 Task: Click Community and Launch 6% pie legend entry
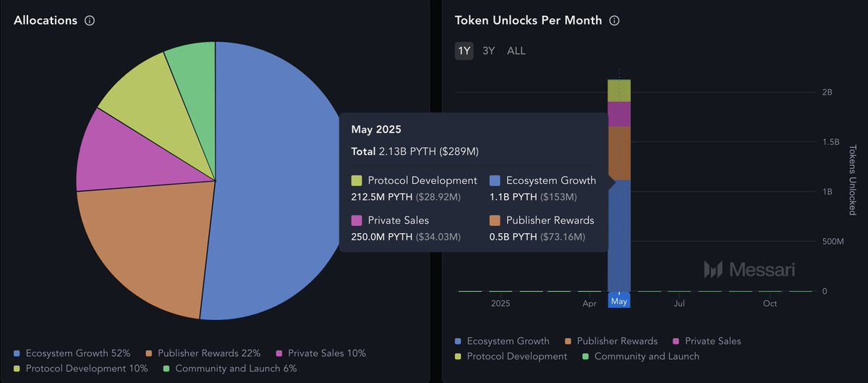[229, 369]
